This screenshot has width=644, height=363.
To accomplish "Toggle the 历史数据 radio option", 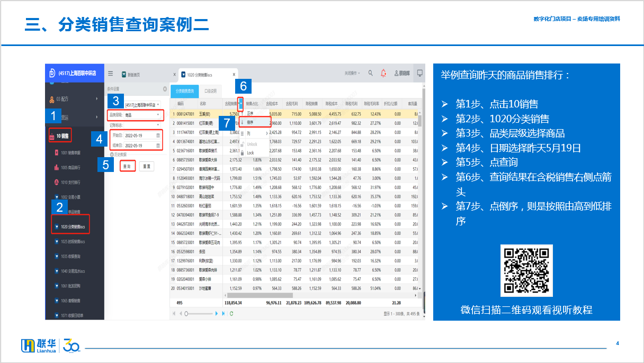I will (112, 154).
